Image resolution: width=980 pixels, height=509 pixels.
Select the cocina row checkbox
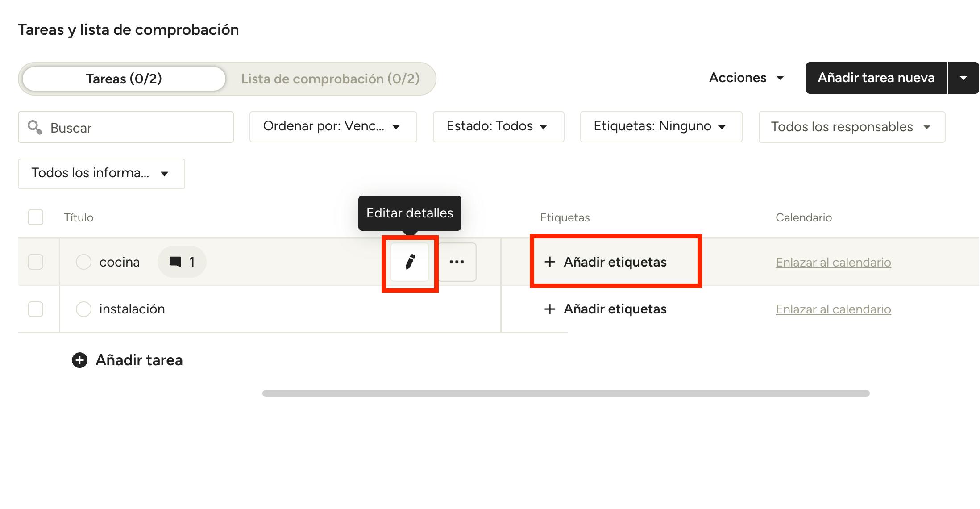(36, 262)
